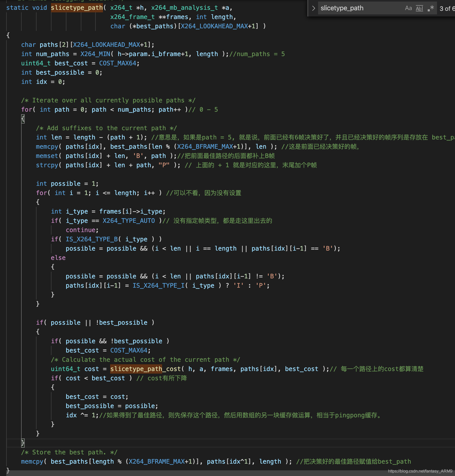Click the memset call on paths[idx]
This screenshot has width=455, height=476.
[47, 156]
